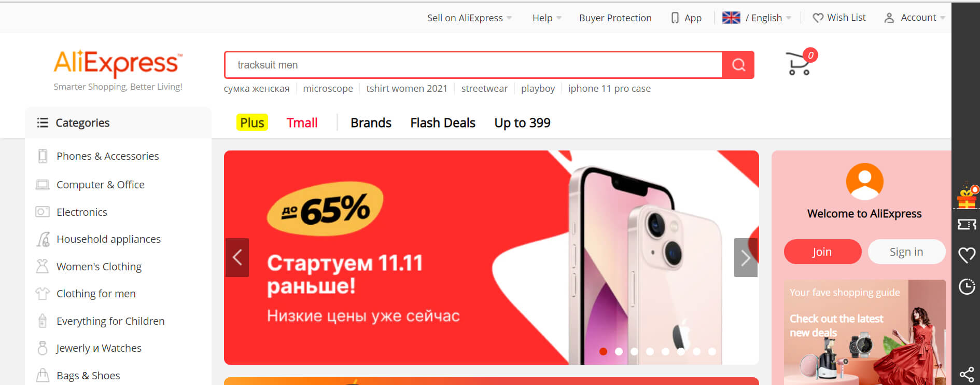Click the red Join button
The height and width of the screenshot is (385, 980).
(822, 252)
